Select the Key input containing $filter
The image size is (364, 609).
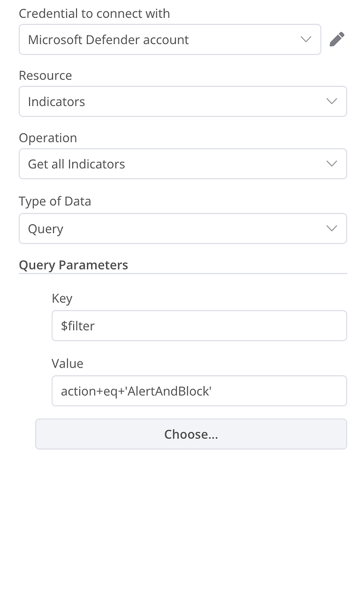(199, 325)
